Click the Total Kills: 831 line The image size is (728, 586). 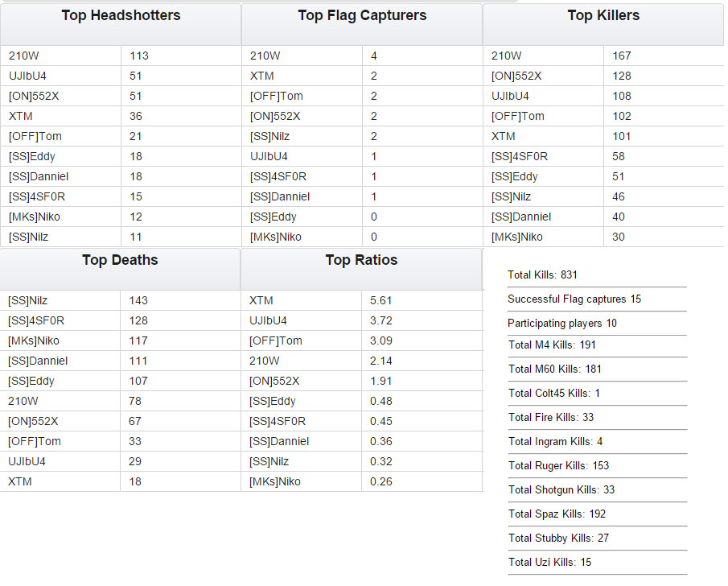click(x=542, y=274)
